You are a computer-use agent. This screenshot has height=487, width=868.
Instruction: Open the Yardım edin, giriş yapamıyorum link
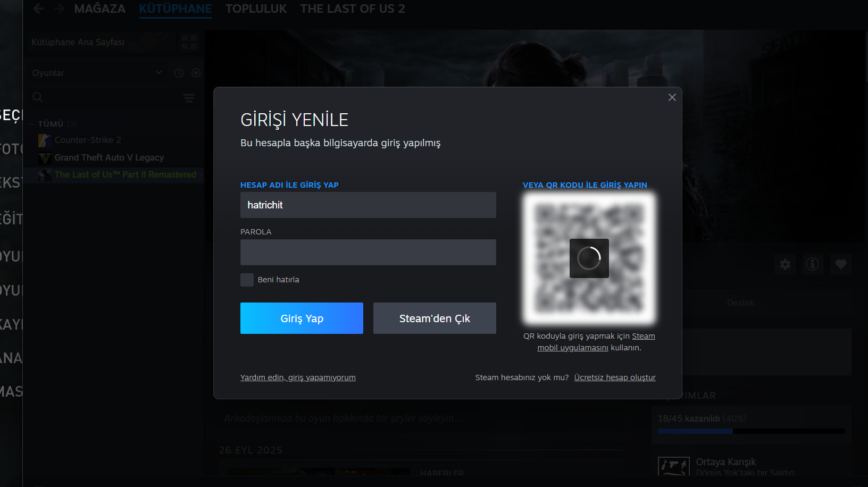coord(298,377)
